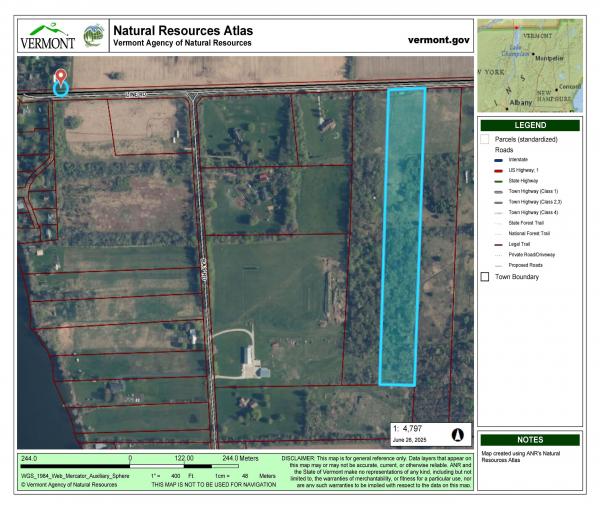
Task: Click the Vermont regional overview inset map
Action: click(x=530, y=66)
